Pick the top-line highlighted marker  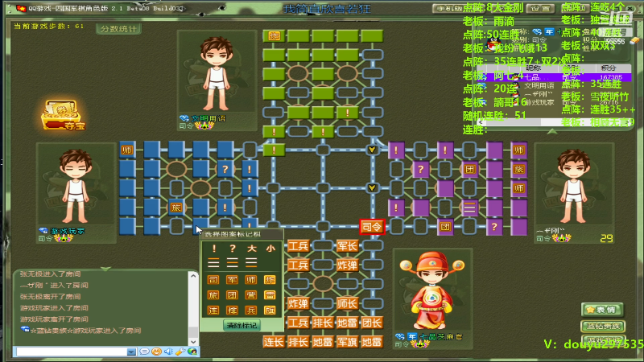pyautogui.click(x=213, y=262)
